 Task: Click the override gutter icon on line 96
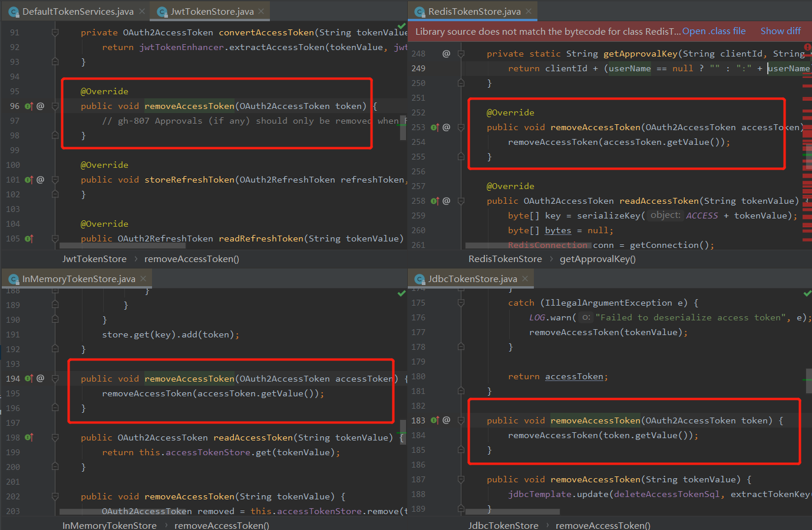coord(28,107)
